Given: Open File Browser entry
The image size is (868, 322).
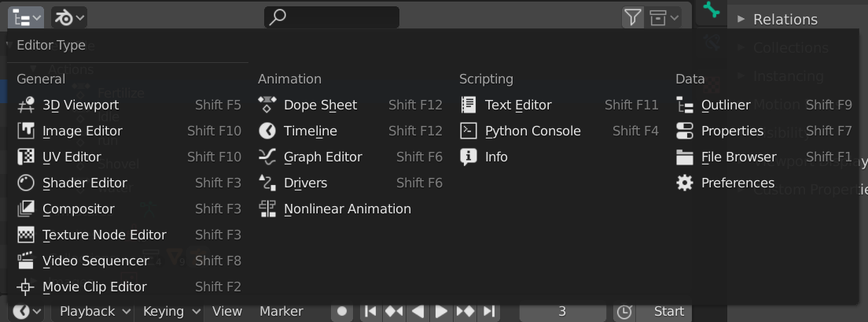Looking at the screenshot, I should pyautogui.click(x=764, y=157).
